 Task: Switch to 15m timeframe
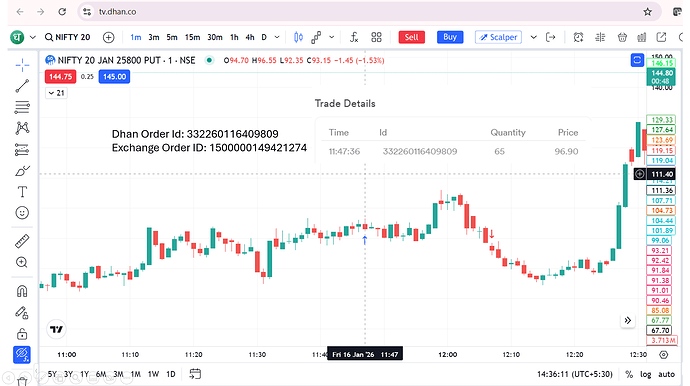pos(192,37)
